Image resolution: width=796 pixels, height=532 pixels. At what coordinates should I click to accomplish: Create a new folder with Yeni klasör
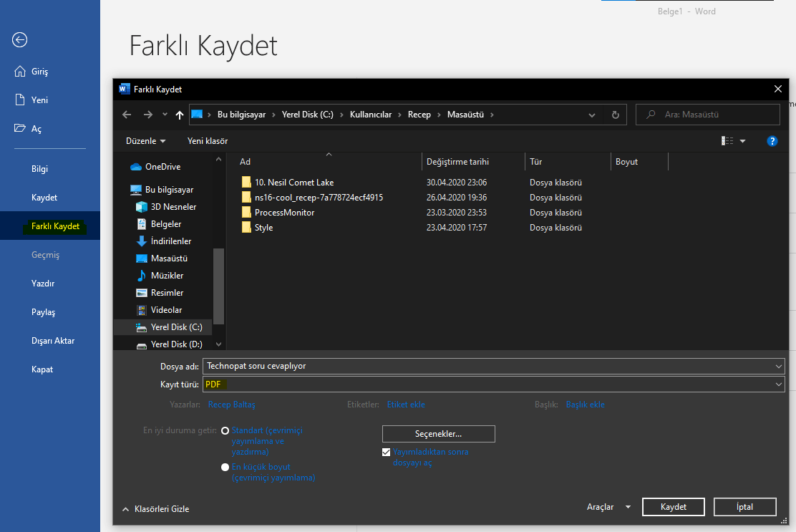pos(208,141)
